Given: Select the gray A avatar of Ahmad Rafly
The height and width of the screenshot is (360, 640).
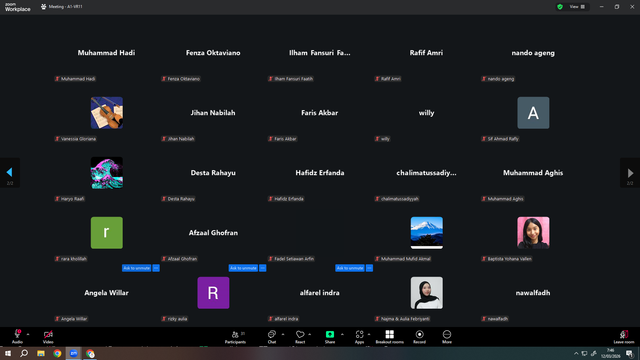Looking at the screenshot, I should pos(533,113).
